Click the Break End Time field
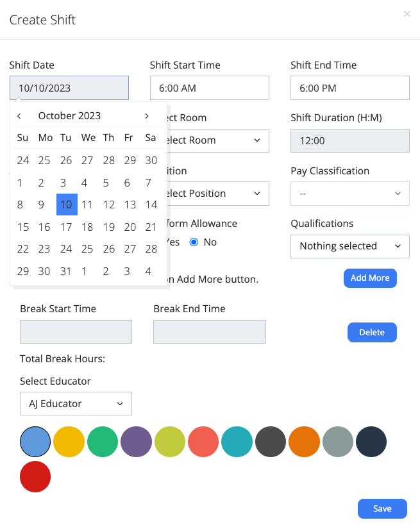420x527 pixels. pos(209,331)
